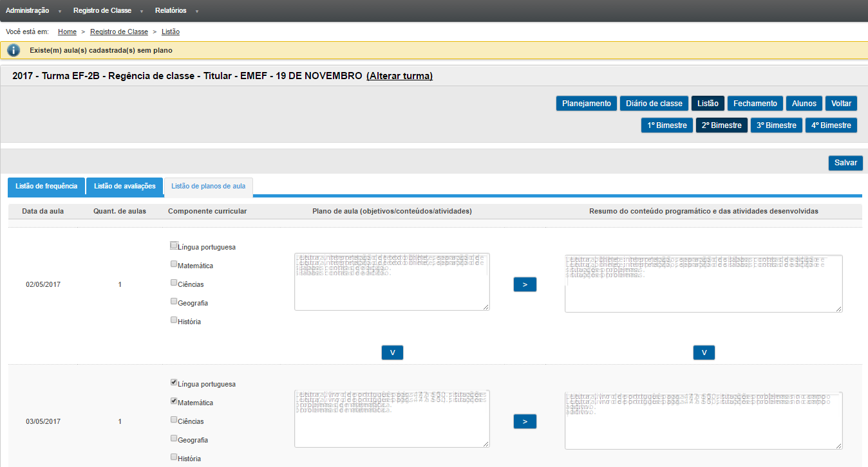Image resolution: width=868 pixels, height=467 pixels.
Task: Expand the Registro de Classe menu
Action: (x=102, y=11)
